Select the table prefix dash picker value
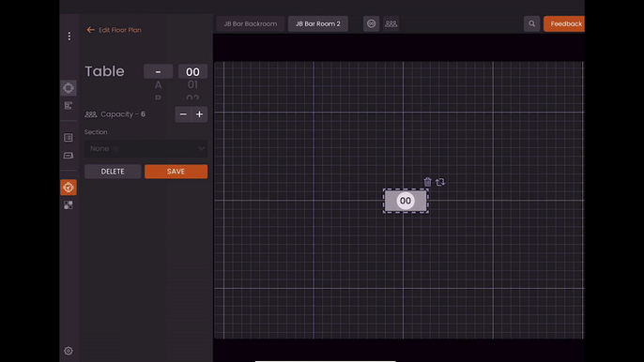This screenshot has height=362, width=644. point(158,71)
